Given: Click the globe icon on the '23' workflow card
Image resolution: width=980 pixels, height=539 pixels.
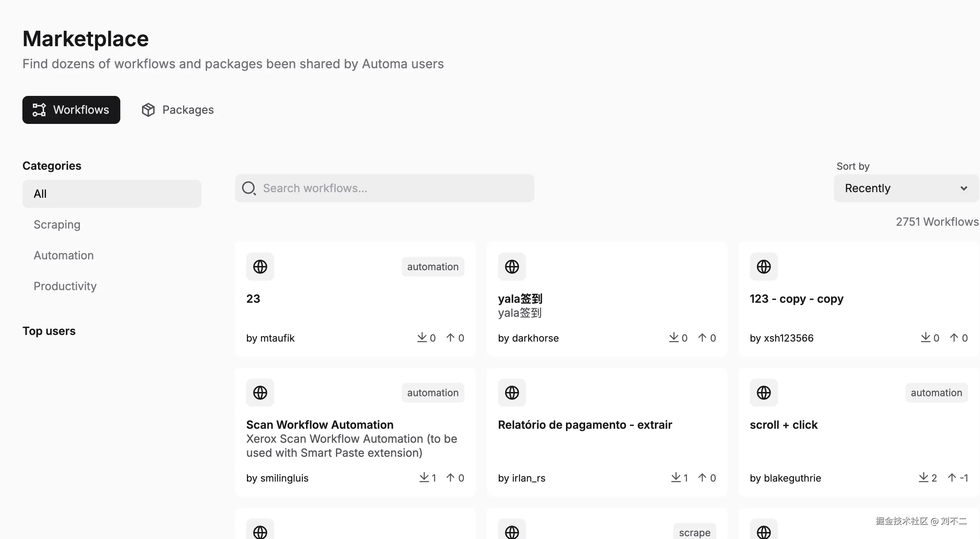Looking at the screenshot, I should tap(260, 266).
